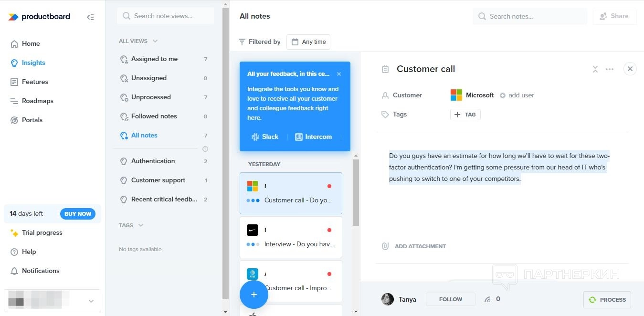Viewport: 644px width, 316px height.
Task: Open the Help menu
Action: [29, 252]
